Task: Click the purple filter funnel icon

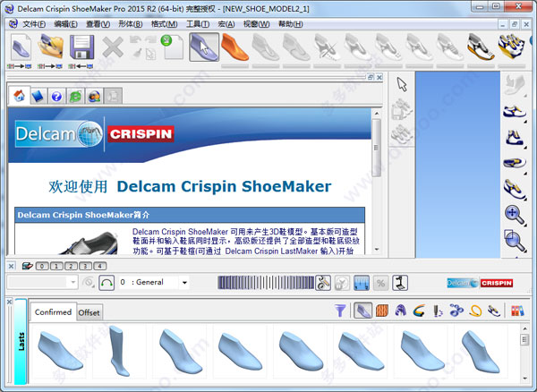Action: pyautogui.click(x=340, y=311)
